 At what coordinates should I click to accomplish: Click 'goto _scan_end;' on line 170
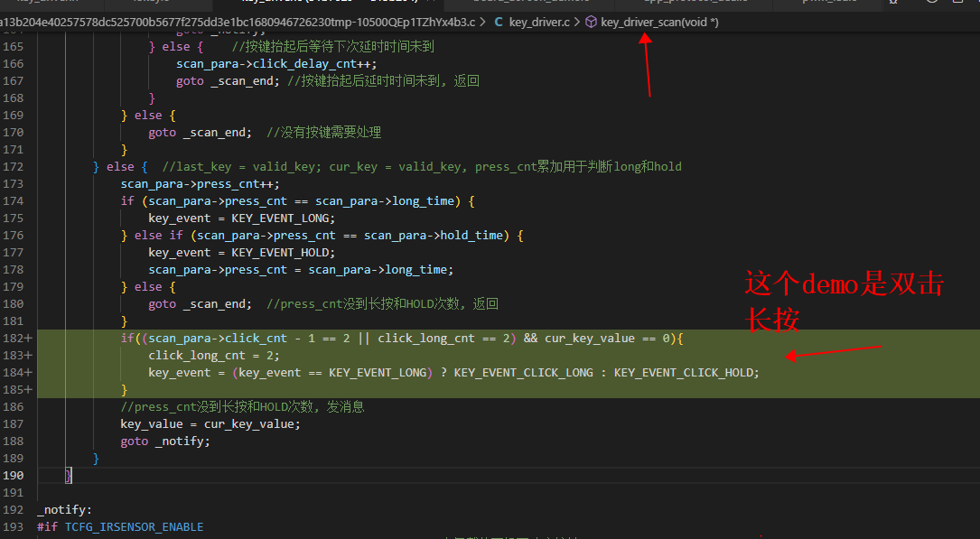tap(200, 133)
